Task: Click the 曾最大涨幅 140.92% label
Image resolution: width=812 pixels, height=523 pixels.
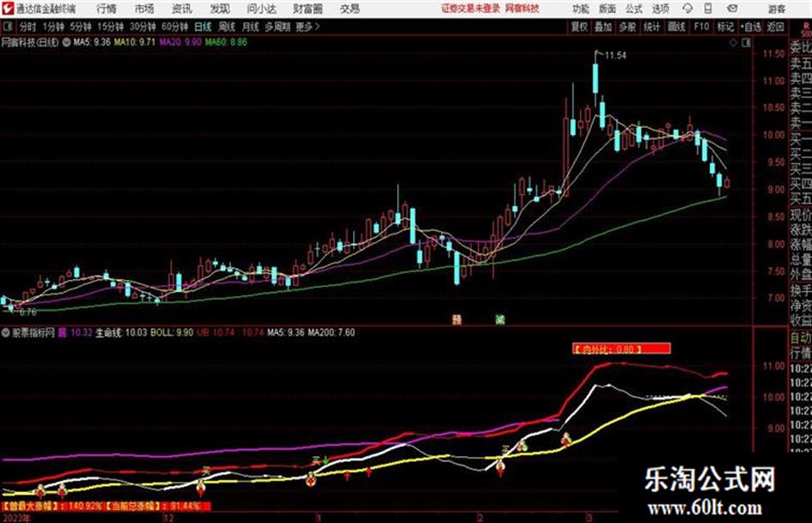Action: click(52, 506)
